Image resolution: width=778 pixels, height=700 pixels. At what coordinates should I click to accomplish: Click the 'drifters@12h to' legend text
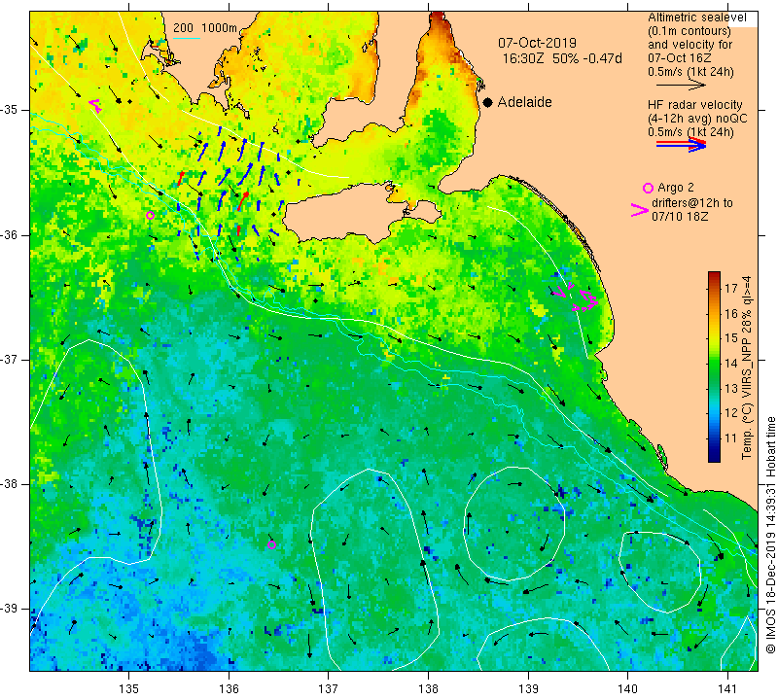click(691, 203)
